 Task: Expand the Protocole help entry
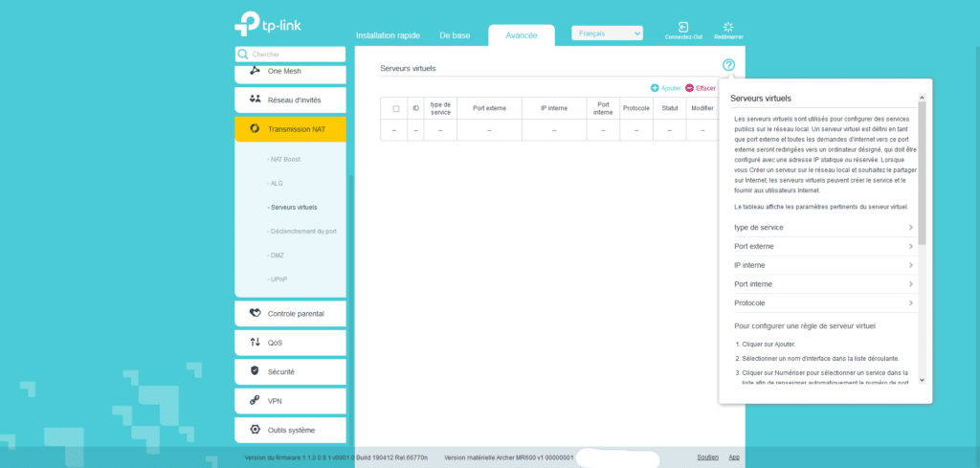(x=824, y=302)
